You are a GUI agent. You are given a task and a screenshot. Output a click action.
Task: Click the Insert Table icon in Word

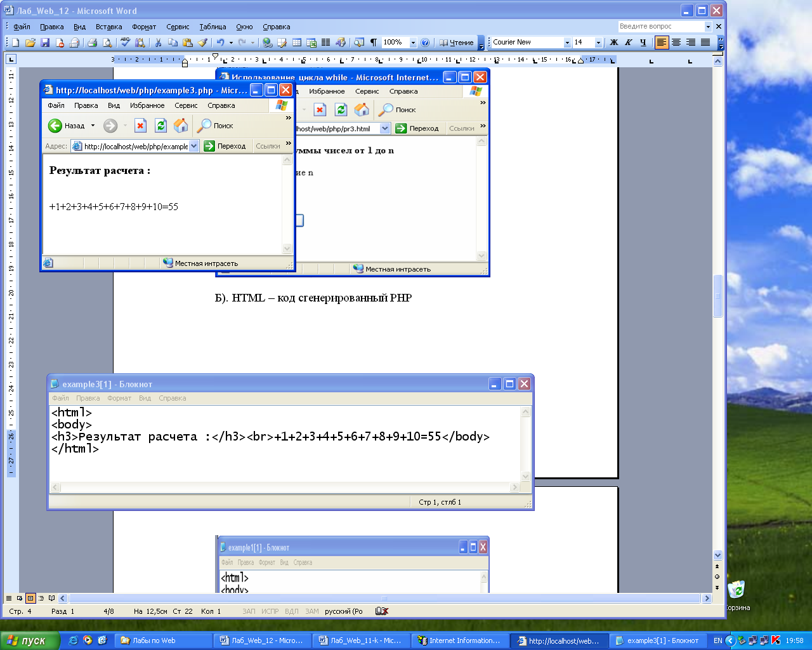point(296,43)
